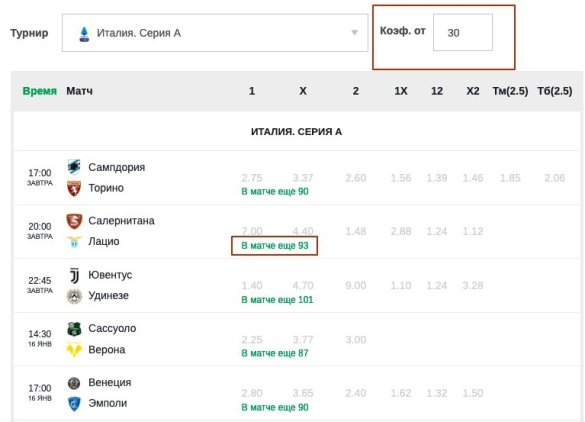Click the Udinese team crest

pyautogui.click(x=74, y=296)
